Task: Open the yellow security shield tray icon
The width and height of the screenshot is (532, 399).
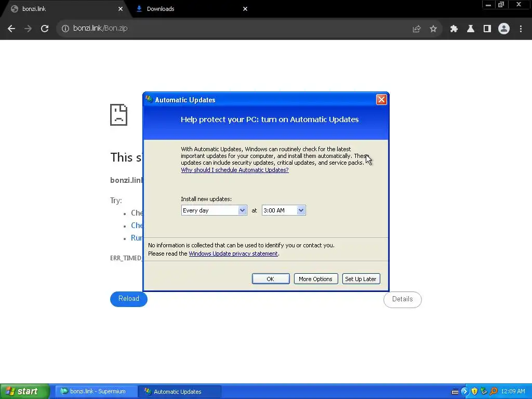Action: [474, 392]
